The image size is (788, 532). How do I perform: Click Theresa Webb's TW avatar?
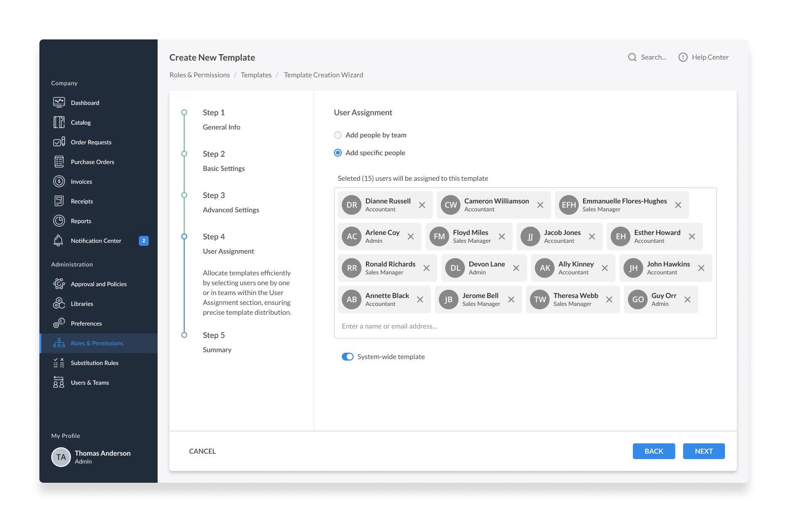(x=540, y=299)
